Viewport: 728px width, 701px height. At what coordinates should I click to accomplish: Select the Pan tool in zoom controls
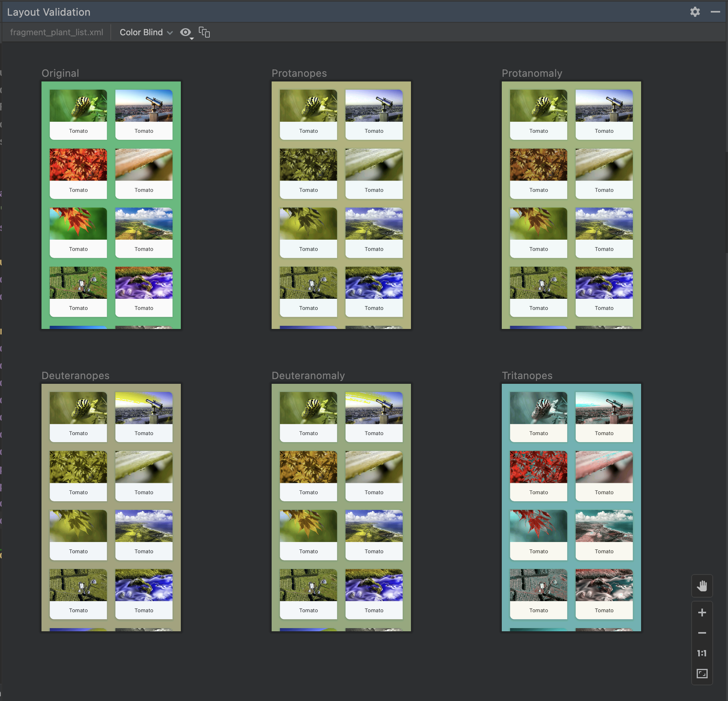pyautogui.click(x=702, y=586)
